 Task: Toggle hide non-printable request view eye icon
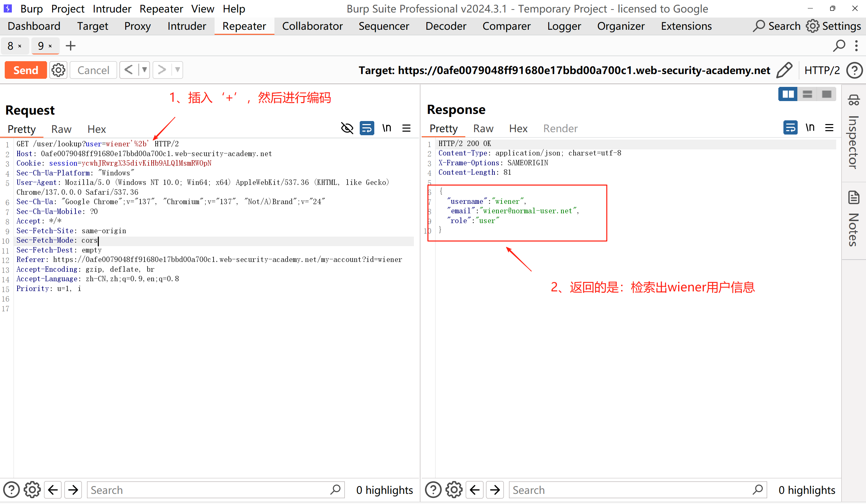point(347,128)
